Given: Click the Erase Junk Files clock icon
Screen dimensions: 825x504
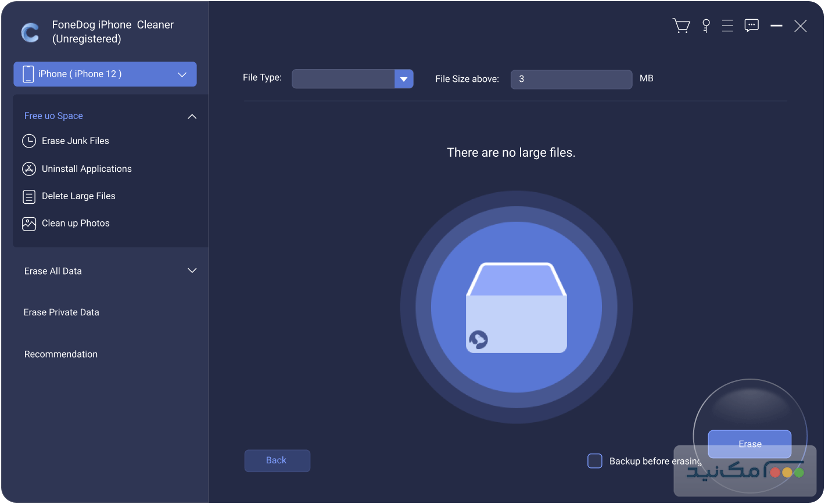Looking at the screenshot, I should click(x=29, y=141).
